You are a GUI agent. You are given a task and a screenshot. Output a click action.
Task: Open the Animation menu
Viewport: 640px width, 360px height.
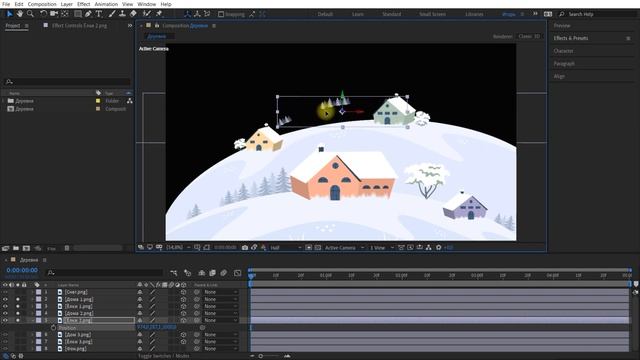[x=106, y=4]
